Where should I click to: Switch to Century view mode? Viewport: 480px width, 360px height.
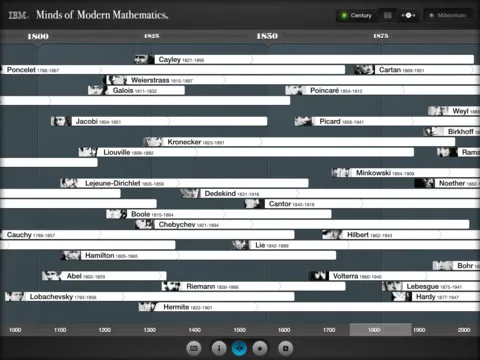tap(356, 15)
